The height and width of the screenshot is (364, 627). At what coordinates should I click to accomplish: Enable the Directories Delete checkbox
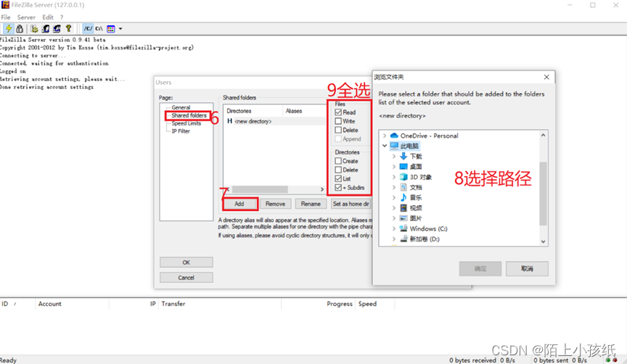point(338,170)
